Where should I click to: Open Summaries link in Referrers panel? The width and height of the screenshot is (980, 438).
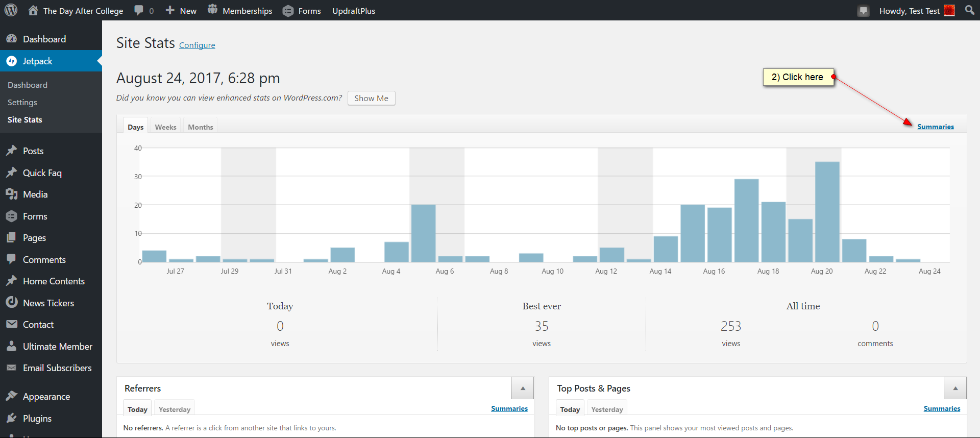pos(509,408)
